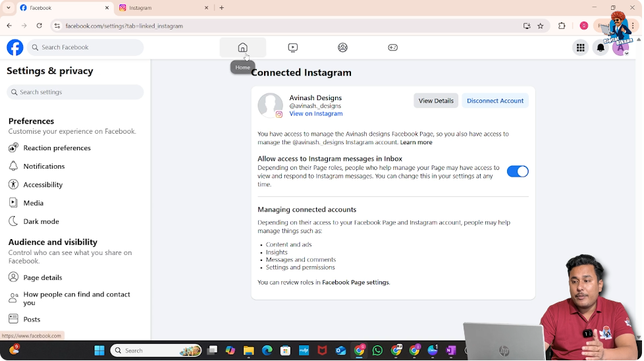Screen dimensions: 644x361
Task: Click the address bar URL
Action: pyautogui.click(x=124, y=26)
